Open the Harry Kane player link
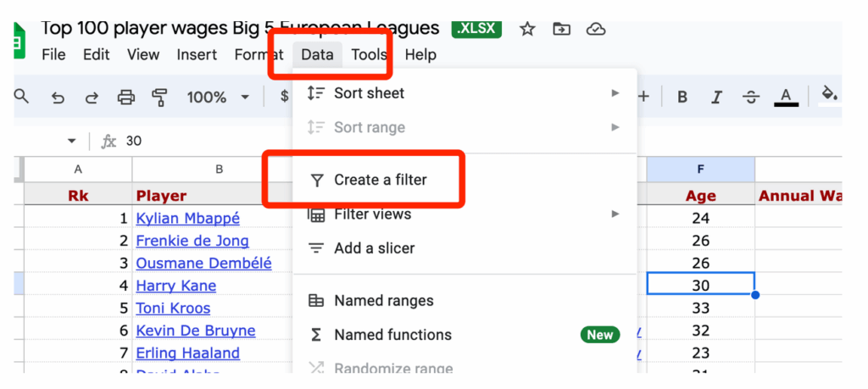The width and height of the screenshot is (868, 389). click(175, 286)
